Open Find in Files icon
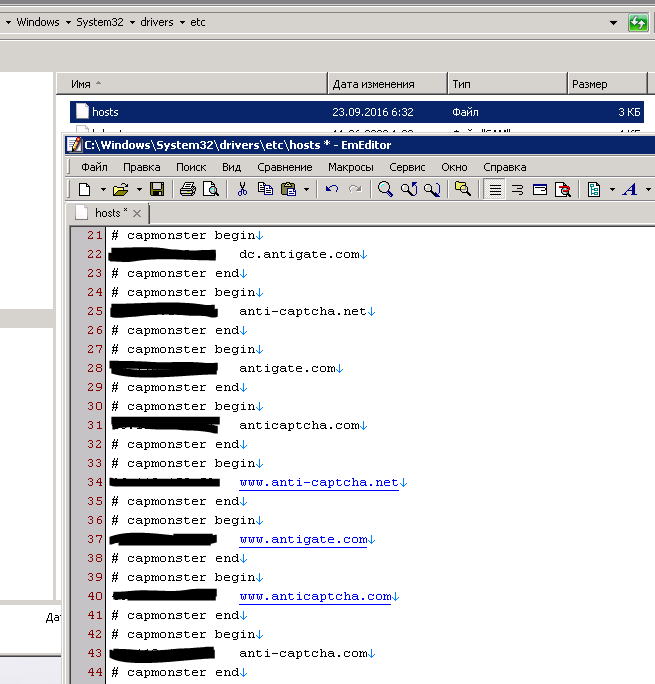Viewport: 655px width, 684px height. coord(463,190)
